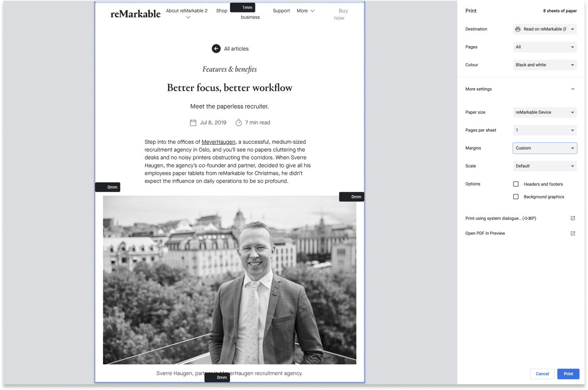Collapse More settings via the chevron icon

tap(573, 89)
